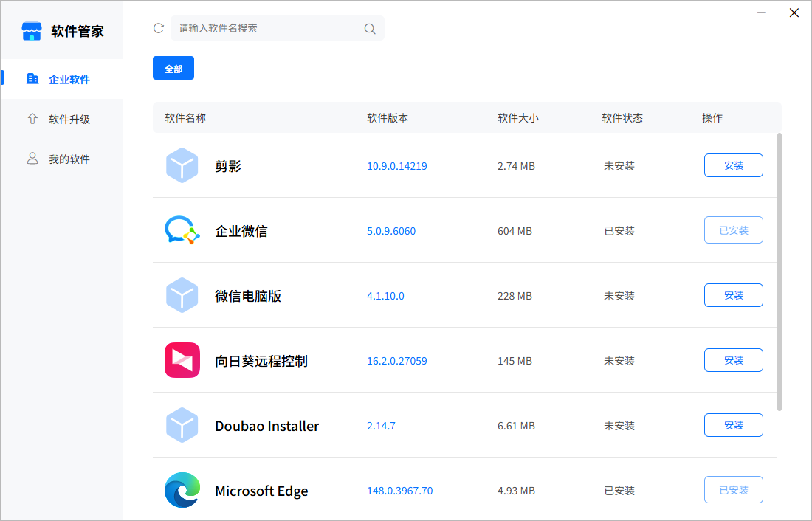
Task: Minimize the 软件管家 window
Action: point(762,13)
